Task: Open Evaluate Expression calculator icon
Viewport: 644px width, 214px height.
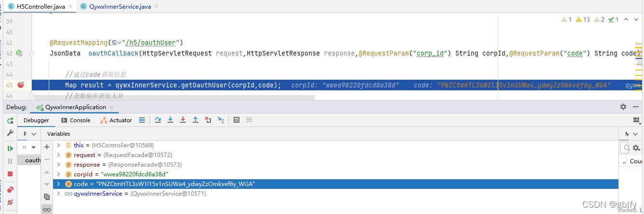Action: (237, 120)
